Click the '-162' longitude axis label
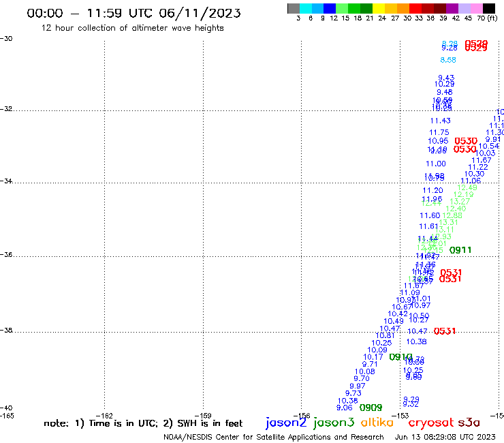Screen dimensions: 504x443 click(104, 416)
